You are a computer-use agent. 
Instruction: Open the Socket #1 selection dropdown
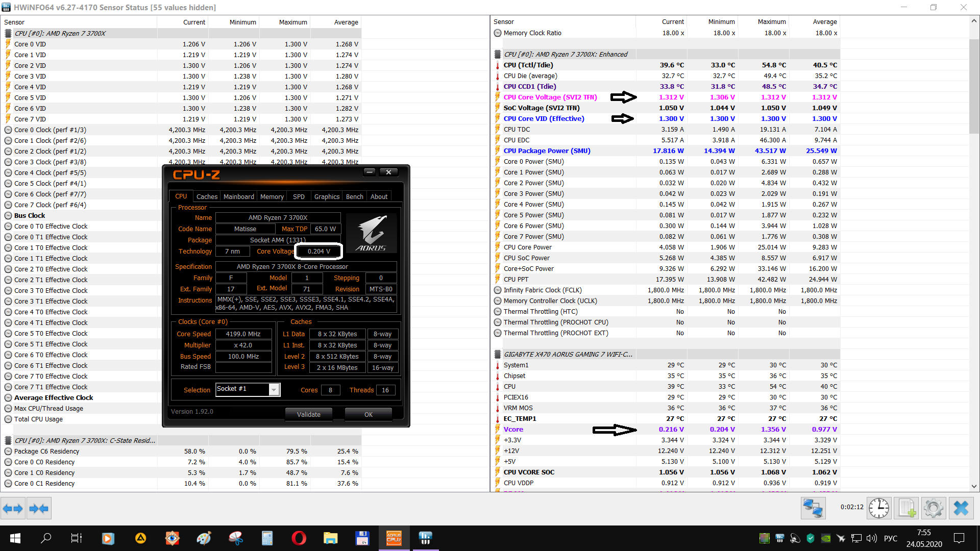(274, 390)
